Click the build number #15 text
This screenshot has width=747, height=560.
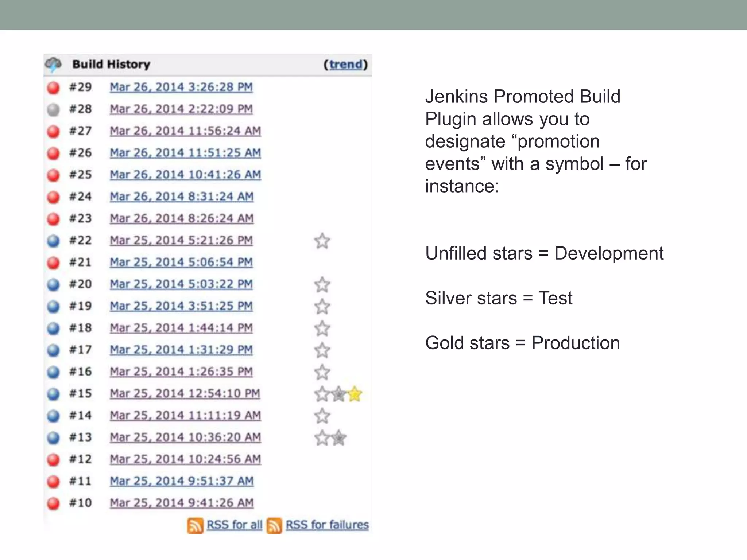pyautogui.click(x=81, y=393)
